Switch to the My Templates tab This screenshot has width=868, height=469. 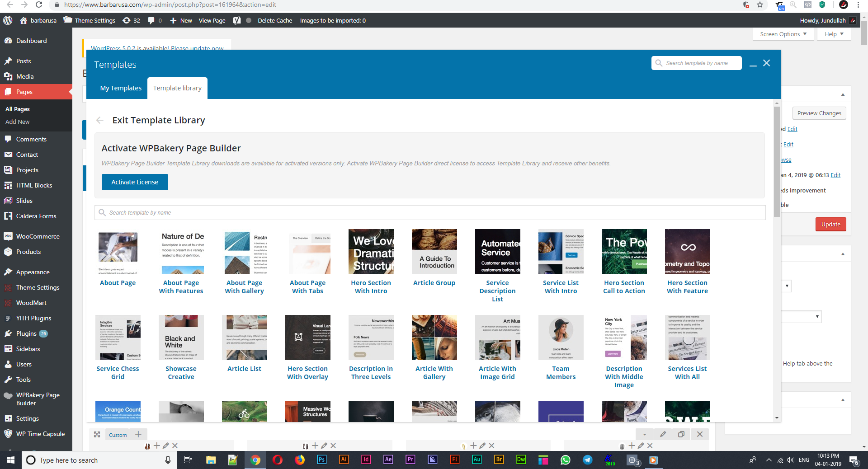[121, 88]
